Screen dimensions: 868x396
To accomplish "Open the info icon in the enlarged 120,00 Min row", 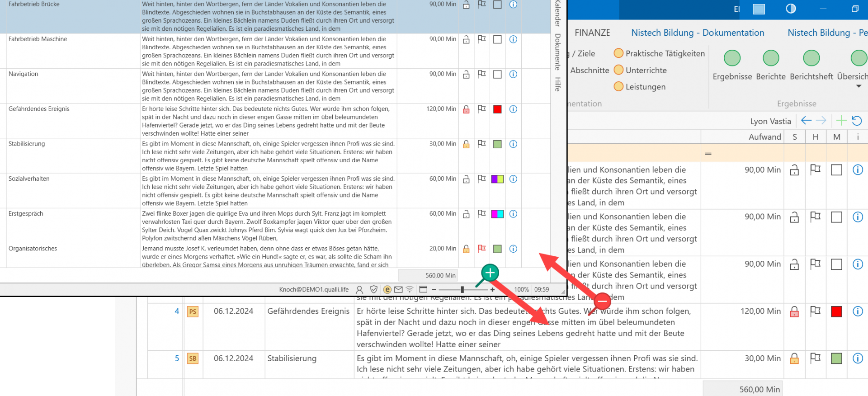I will (858, 311).
